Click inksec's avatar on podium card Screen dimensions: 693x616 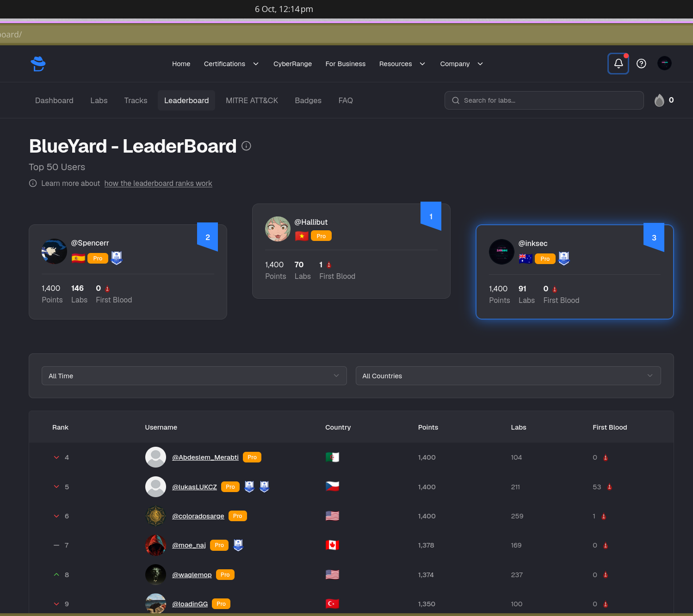(x=501, y=252)
